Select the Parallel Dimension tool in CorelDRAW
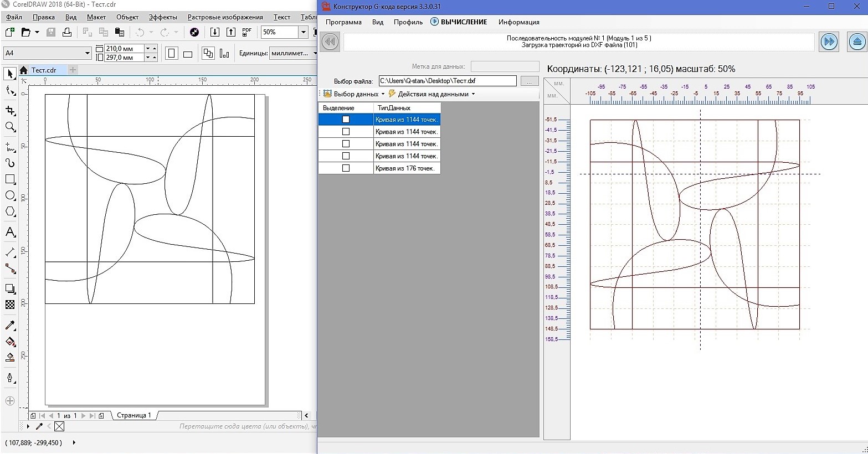This screenshot has height=454, width=868. (x=10, y=252)
